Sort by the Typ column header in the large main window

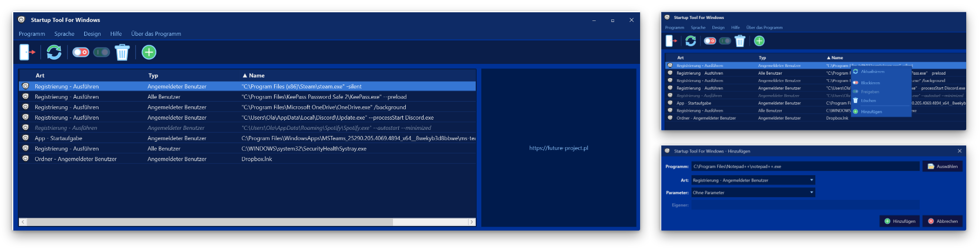[153, 75]
